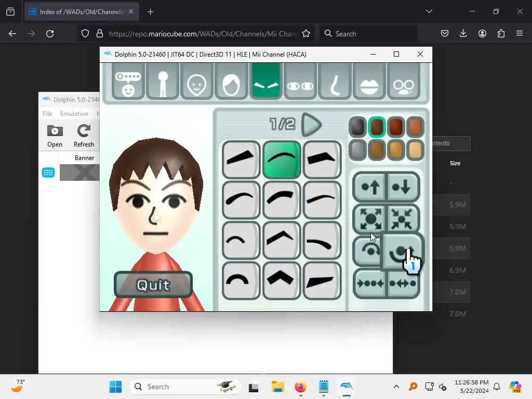Pick the thin slanted eyebrow, second row right
Screen dimensions: 532x399
coord(322,200)
